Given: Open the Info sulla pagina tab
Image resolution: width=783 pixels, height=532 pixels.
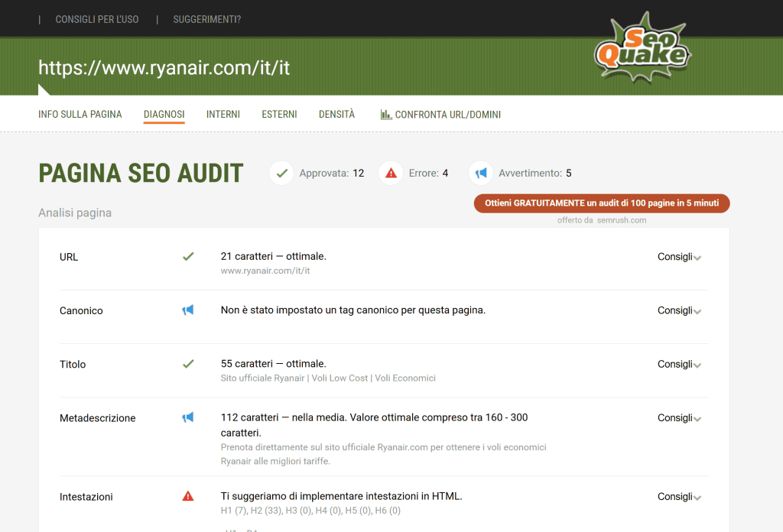Looking at the screenshot, I should [x=80, y=115].
